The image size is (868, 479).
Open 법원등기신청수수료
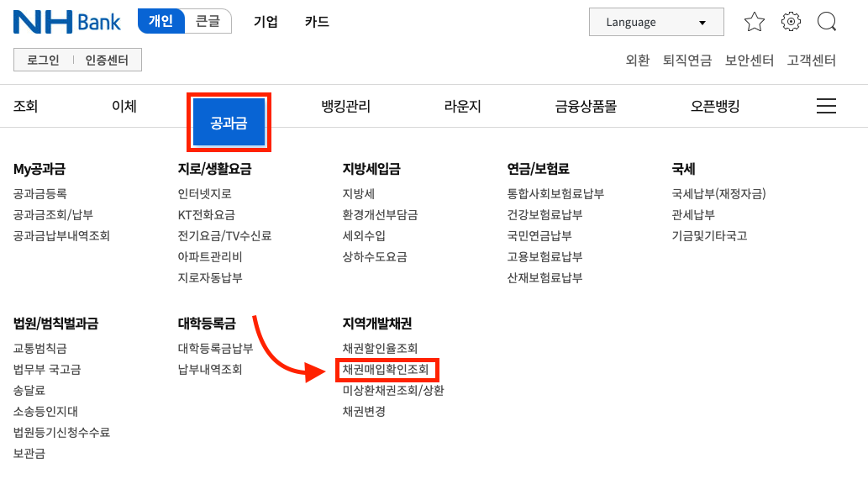pos(61,433)
